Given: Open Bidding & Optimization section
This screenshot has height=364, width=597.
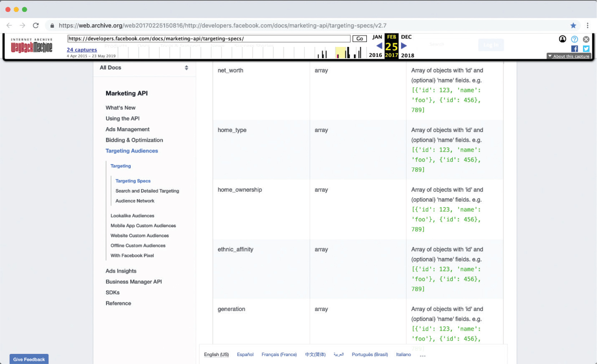Looking at the screenshot, I should 134,140.
